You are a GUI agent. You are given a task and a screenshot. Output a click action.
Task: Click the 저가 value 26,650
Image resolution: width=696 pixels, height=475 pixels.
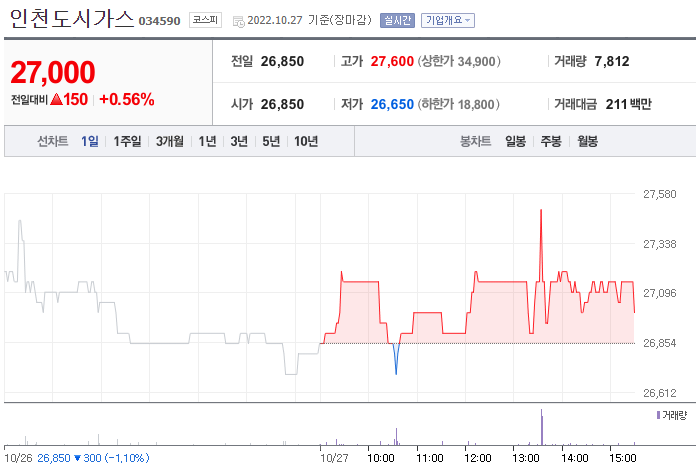pos(392,104)
